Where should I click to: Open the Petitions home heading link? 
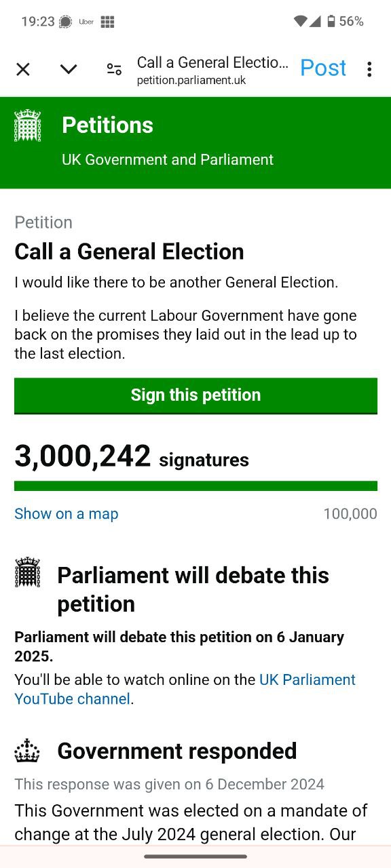[x=107, y=125]
